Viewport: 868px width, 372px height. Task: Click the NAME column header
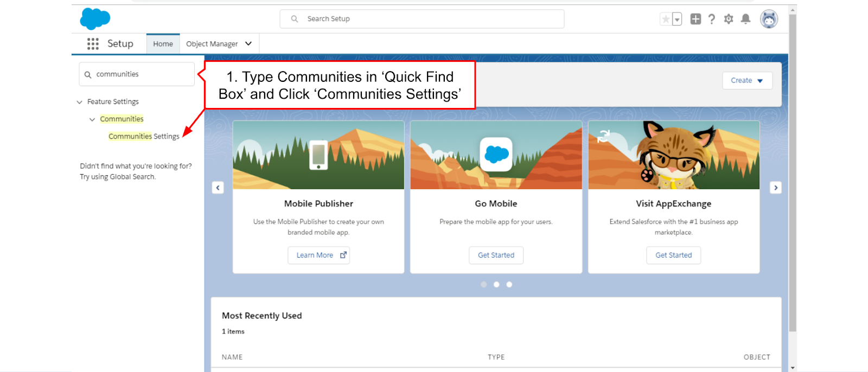pyautogui.click(x=232, y=357)
